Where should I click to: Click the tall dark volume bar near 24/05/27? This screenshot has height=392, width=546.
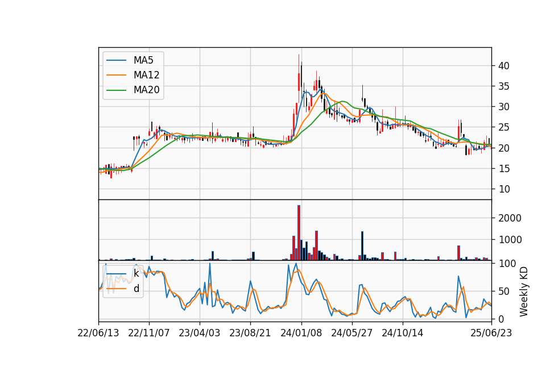pos(362,246)
